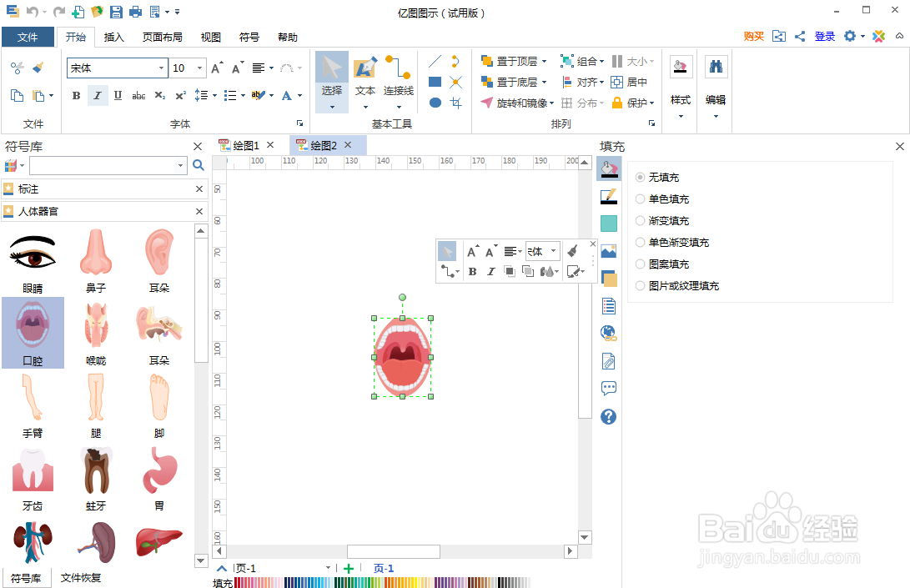Click the 登录 login link
The image size is (910, 588).
click(x=824, y=37)
